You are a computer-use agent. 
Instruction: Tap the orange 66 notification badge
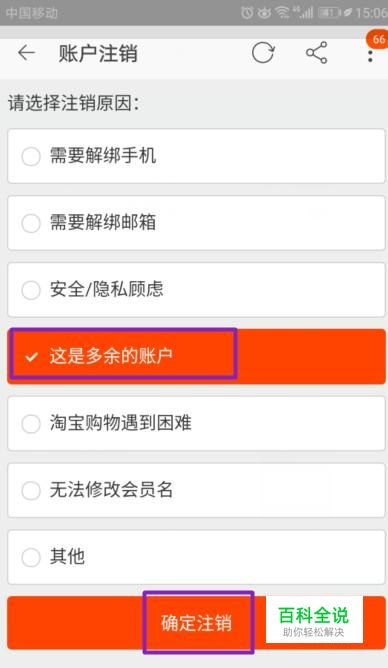378,40
